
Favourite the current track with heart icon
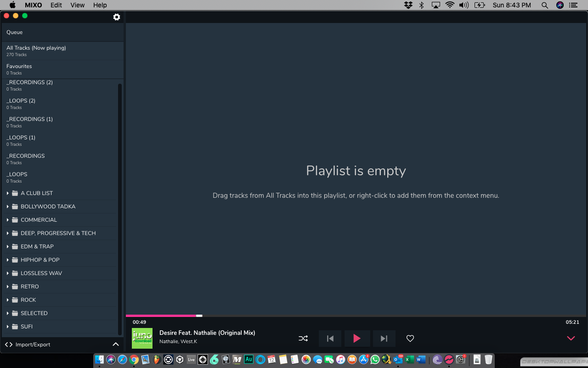pos(410,339)
